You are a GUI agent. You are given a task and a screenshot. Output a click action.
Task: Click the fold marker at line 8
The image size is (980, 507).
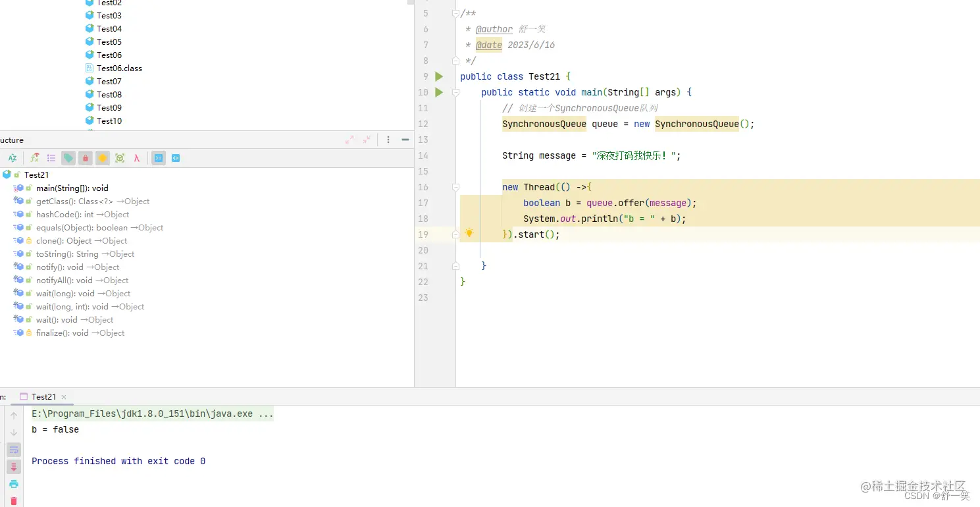click(455, 61)
